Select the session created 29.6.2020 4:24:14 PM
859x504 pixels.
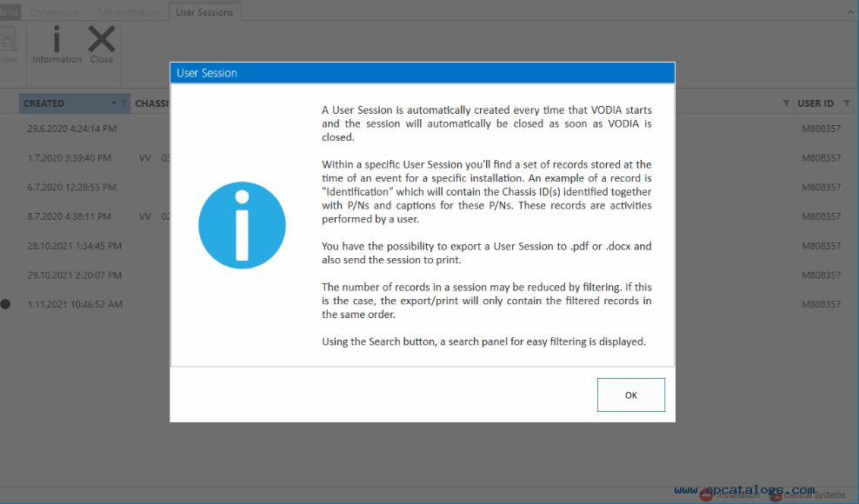[x=72, y=129]
